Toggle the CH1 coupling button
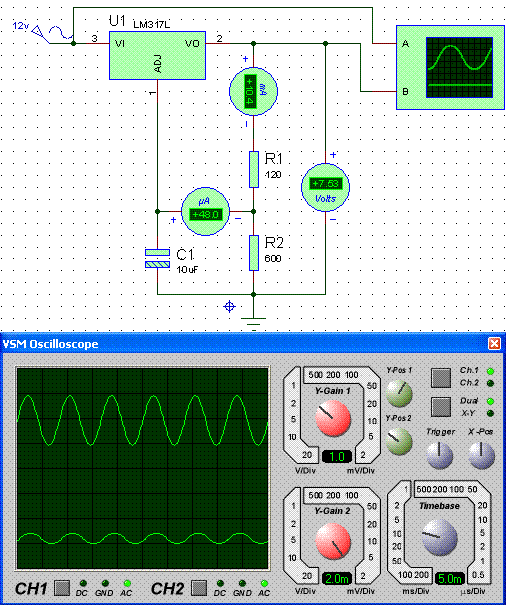This screenshot has width=508, height=605. (x=62, y=588)
